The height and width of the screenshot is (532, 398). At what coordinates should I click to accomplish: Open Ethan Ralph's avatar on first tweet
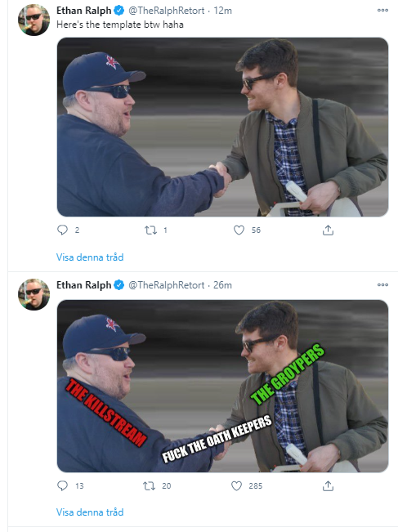[34, 20]
